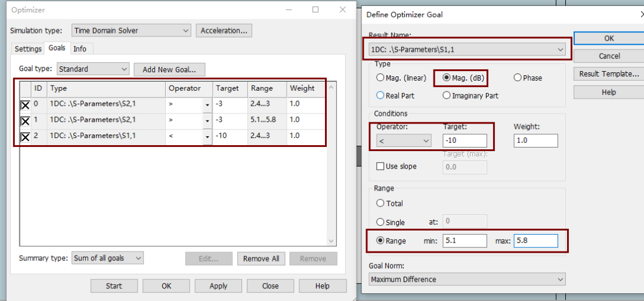This screenshot has width=644, height=301.
Task: Switch to the Goals tab
Action: (57, 48)
